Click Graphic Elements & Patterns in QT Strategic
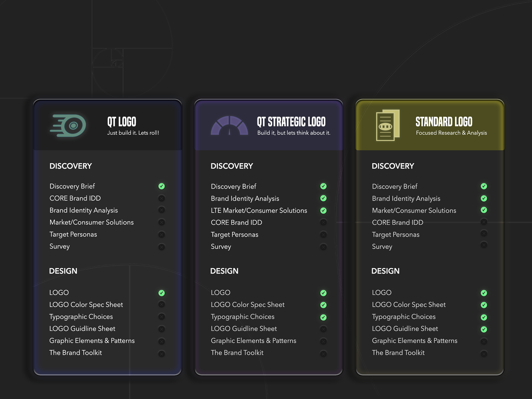 tap(253, 341)
